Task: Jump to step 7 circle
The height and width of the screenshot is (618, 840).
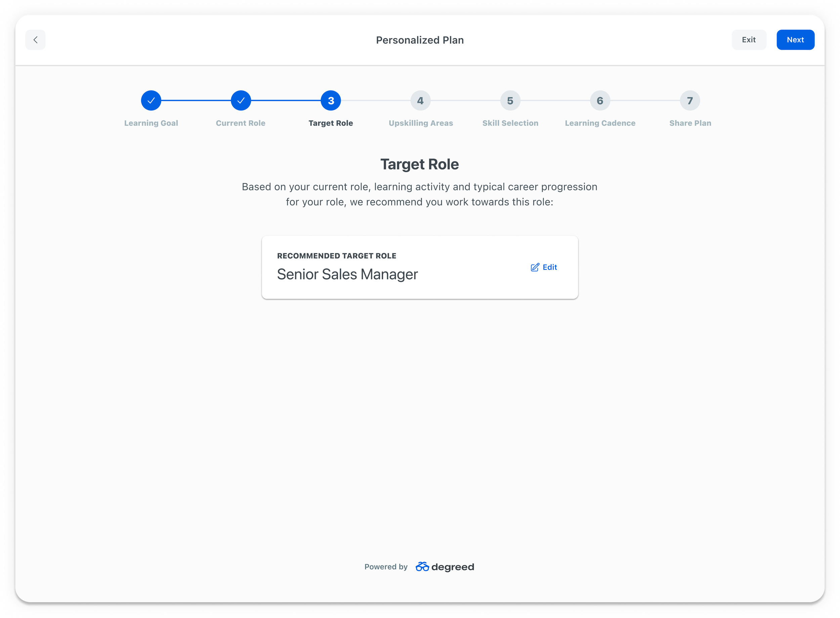Action: (690, 101)
